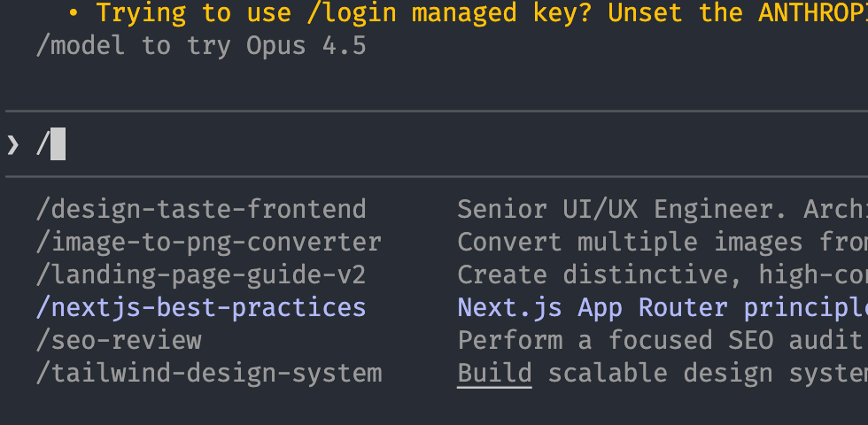The width and height of the screenshot is (868, 425).
Task: Select the highlighted /nextjs-best-practices command
Action: [201, 307]
